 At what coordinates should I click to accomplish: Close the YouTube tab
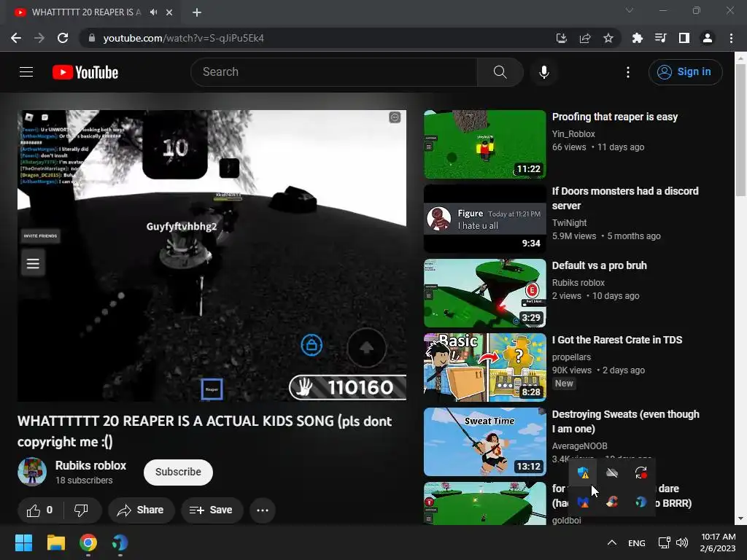tap(169, 12)
